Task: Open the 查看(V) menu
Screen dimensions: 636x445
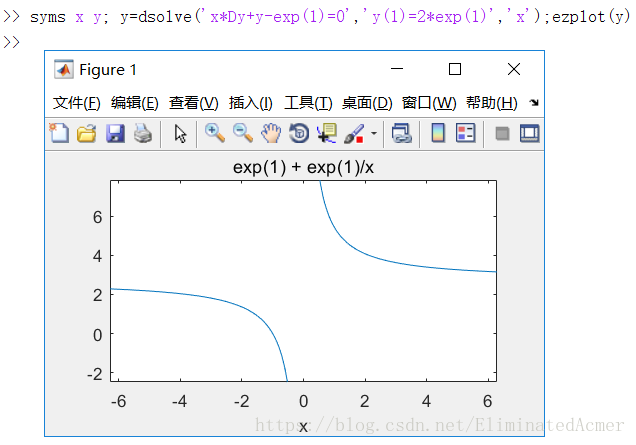Action: [x=193, y=103]
